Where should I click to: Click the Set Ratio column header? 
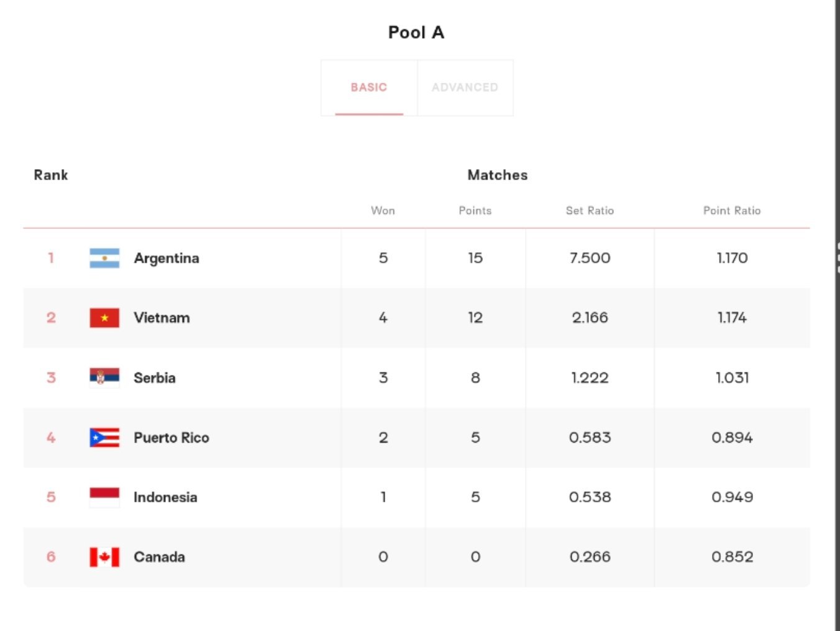pyautogui.click(x=590, y=211)
